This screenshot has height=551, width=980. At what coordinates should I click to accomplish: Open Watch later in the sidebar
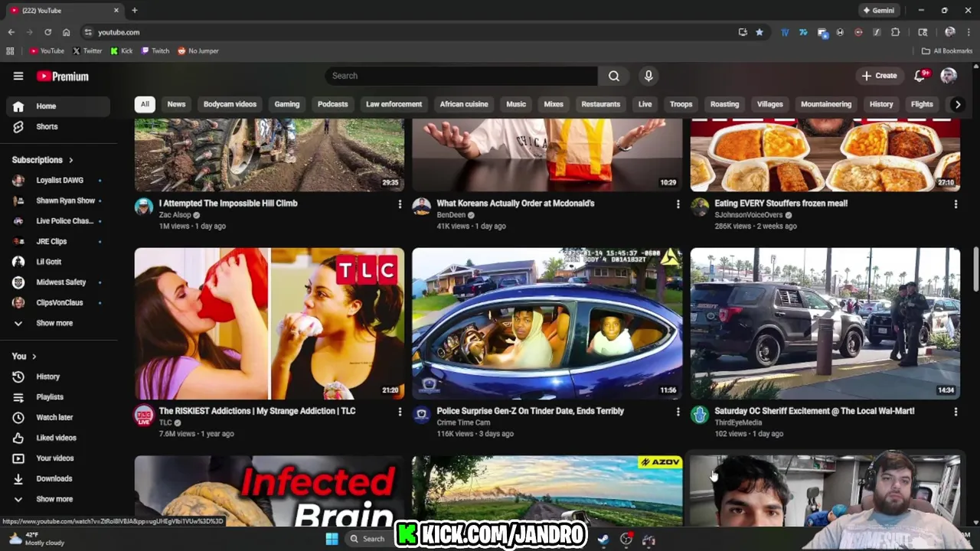pyautogui.click(x=55, y=417)
